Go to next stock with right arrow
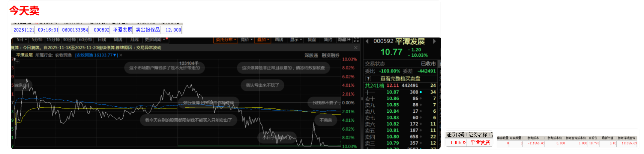Image resolution: width=644 pixels, height=154 pixels. point(434,41)
